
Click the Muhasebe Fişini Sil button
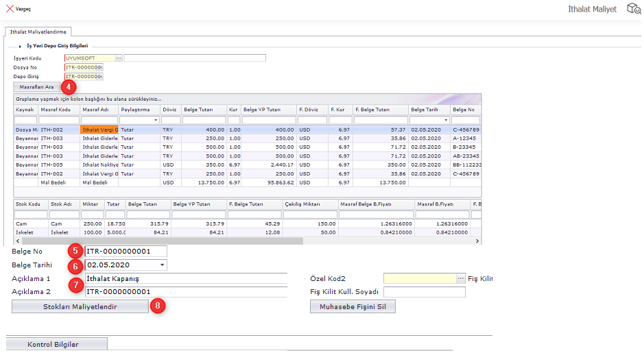coord(353,306)
